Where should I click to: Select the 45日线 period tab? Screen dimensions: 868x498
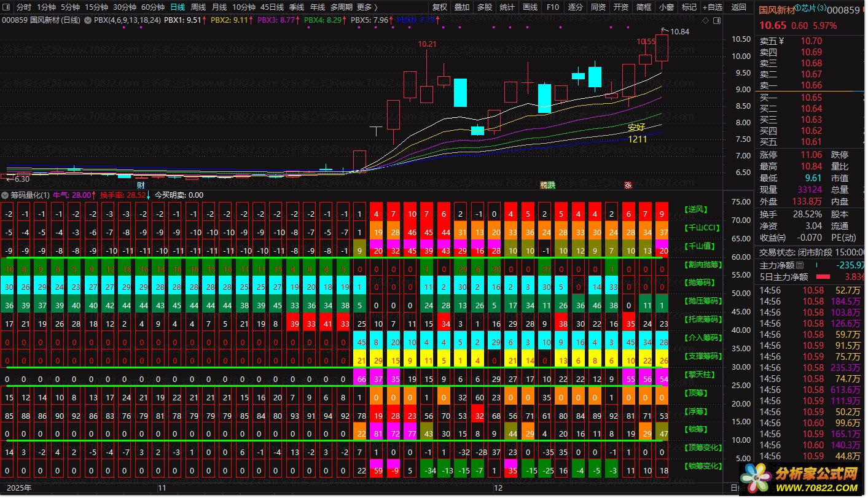tap(272, 7)
